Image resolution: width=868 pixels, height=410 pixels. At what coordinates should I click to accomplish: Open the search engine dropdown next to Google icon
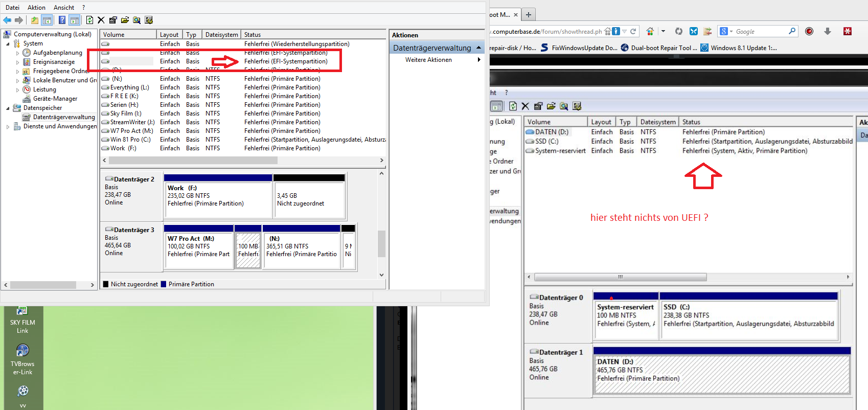click(731, 32)
